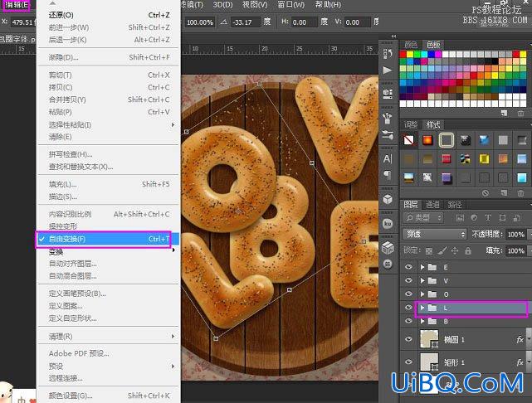Viewport: 532px width, 403px height.
Task: Lock position move icon
Action: pos(455,250)
